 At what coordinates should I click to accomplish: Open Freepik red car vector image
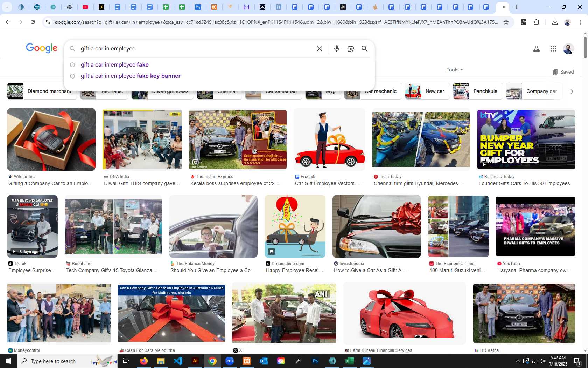tap(329, 139)
